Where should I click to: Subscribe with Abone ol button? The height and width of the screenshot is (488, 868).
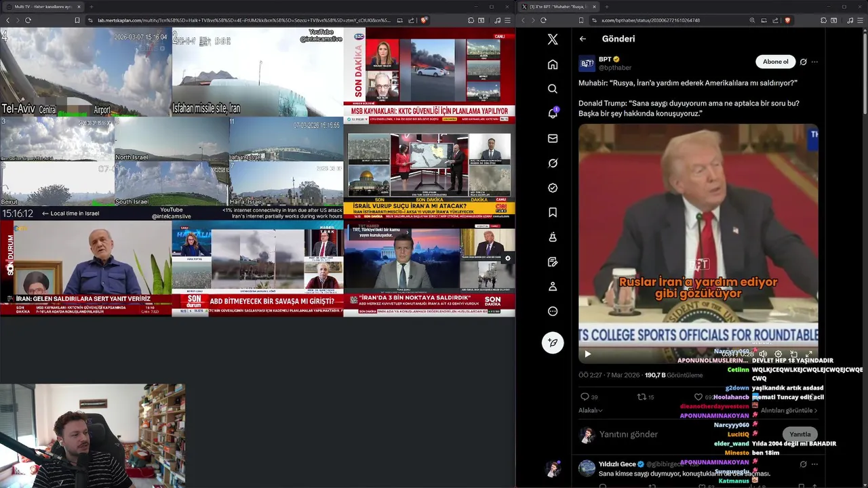coord(776,62)
